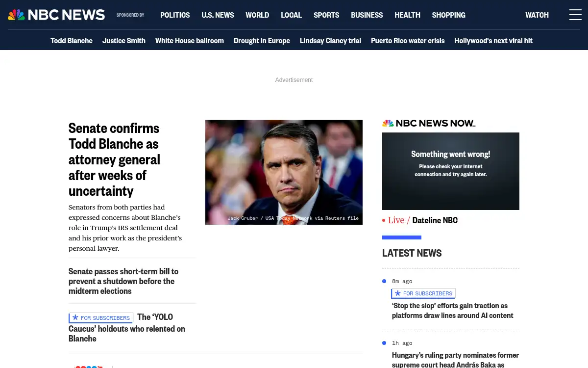
Task: Open the Lindsay Clancy trial topic
Action: (x=330, y=41)
